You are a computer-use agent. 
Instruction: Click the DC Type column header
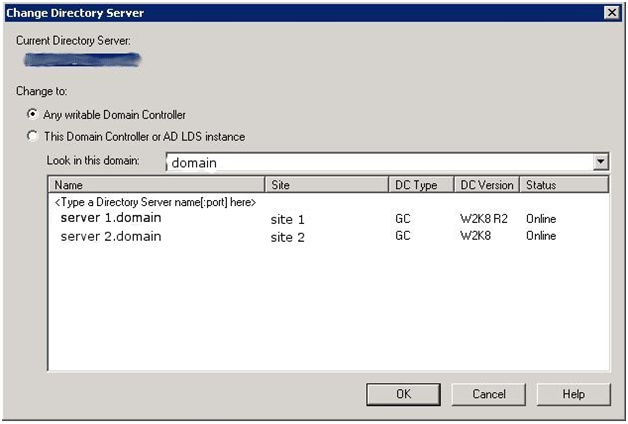tap(418, 185)
